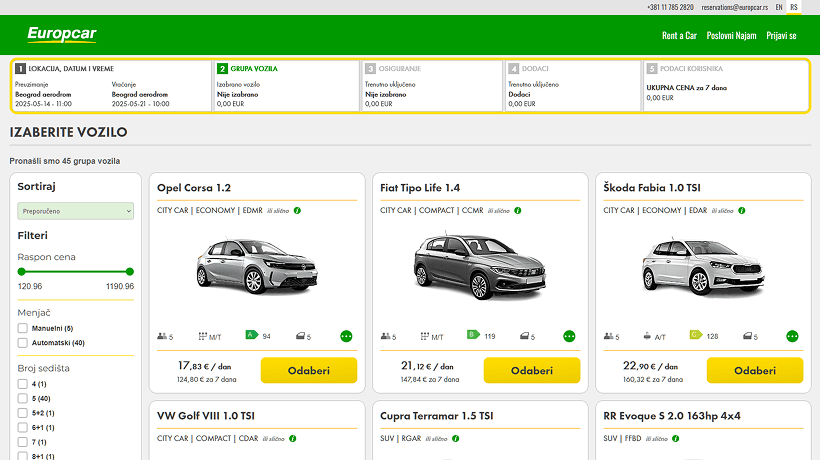This screenshot has width=820, height=460.
Task: Click Prijavi se link
Action: pos(781,36)
